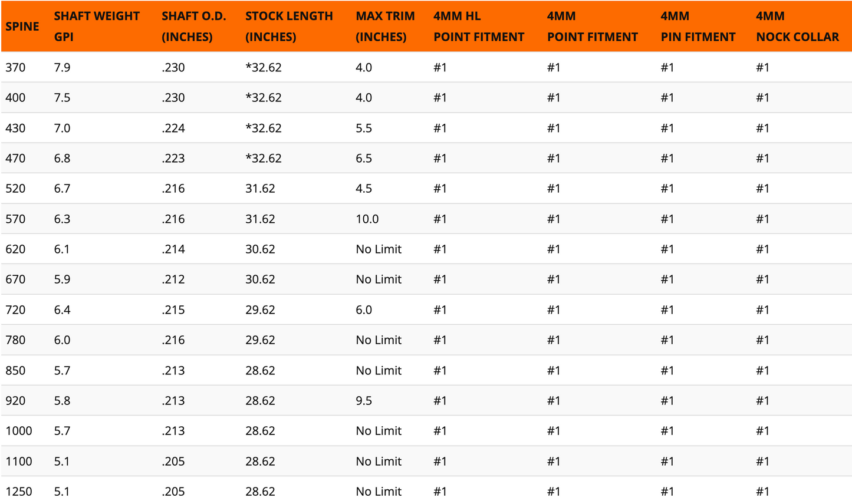Image resolution: width=852 pixels, height=504 pixels.
Task: Select the 9.5 max trim cell
Action: (364, 401)
